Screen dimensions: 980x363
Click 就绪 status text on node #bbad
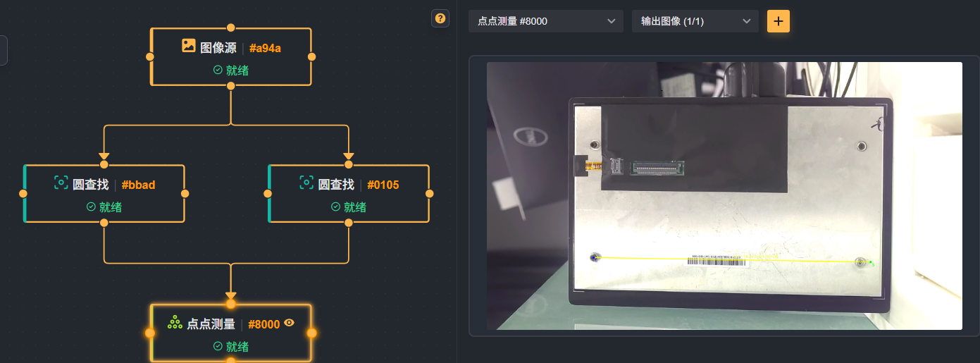111,207
